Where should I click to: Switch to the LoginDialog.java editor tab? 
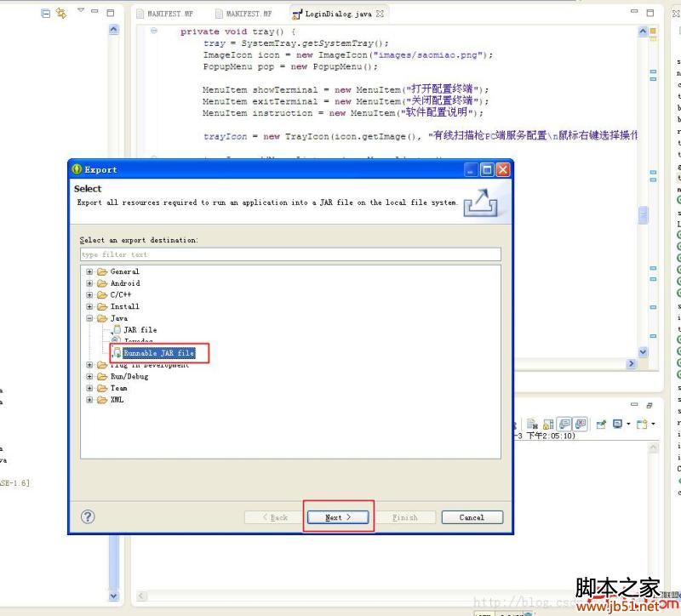tap(336, 14)
